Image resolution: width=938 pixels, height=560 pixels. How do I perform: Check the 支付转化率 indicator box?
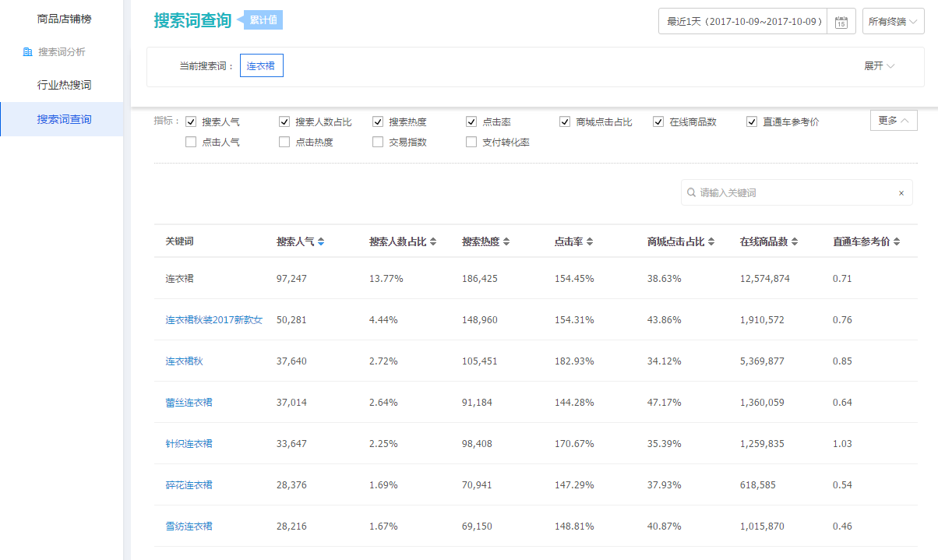[471, 142]
